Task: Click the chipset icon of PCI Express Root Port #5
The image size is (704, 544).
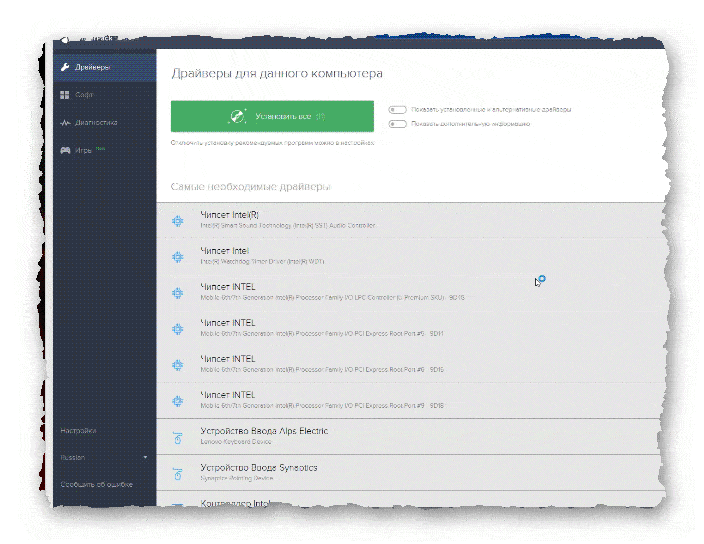Action: coord(178,329)
